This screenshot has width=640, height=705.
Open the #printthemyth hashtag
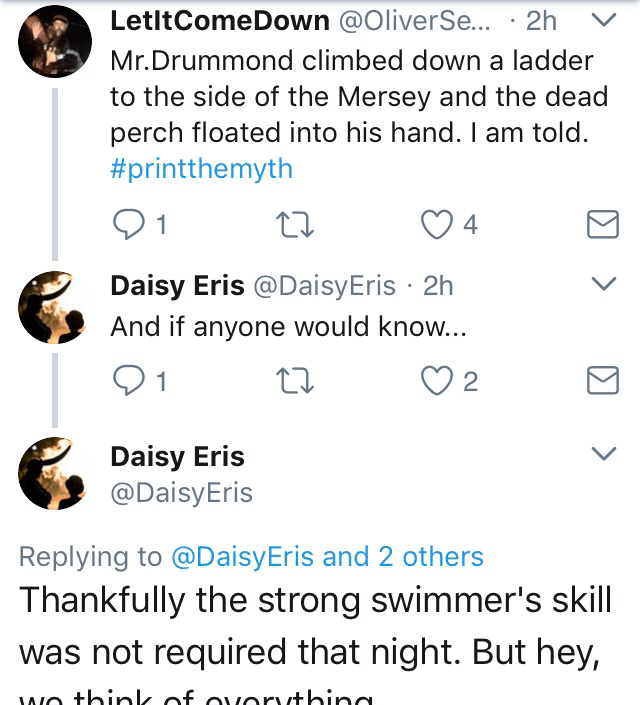pos(201,168)
